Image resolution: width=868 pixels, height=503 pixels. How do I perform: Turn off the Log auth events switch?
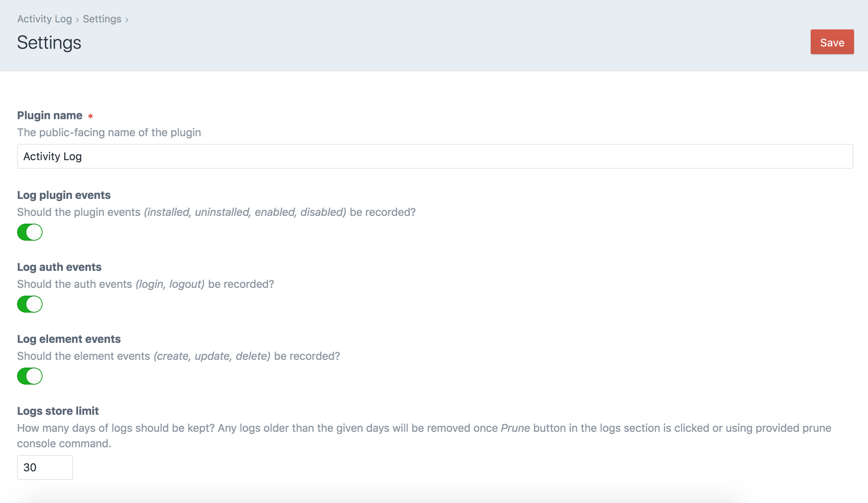30,304
